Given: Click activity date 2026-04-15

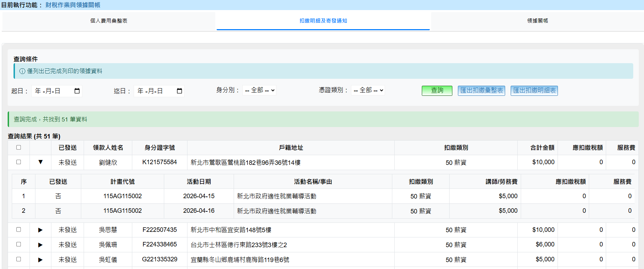Looking at the screenshot, I should (x=199, y=196).
